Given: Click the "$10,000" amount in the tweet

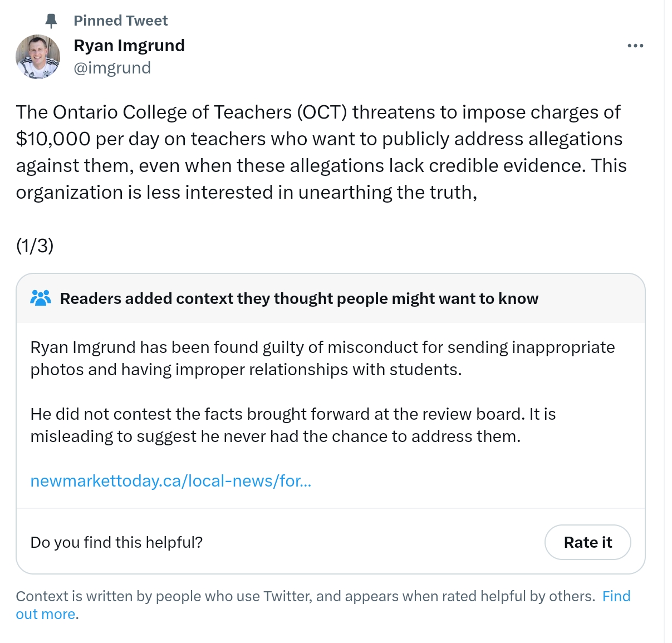Looking at the screenshot, I should [53, 139].
